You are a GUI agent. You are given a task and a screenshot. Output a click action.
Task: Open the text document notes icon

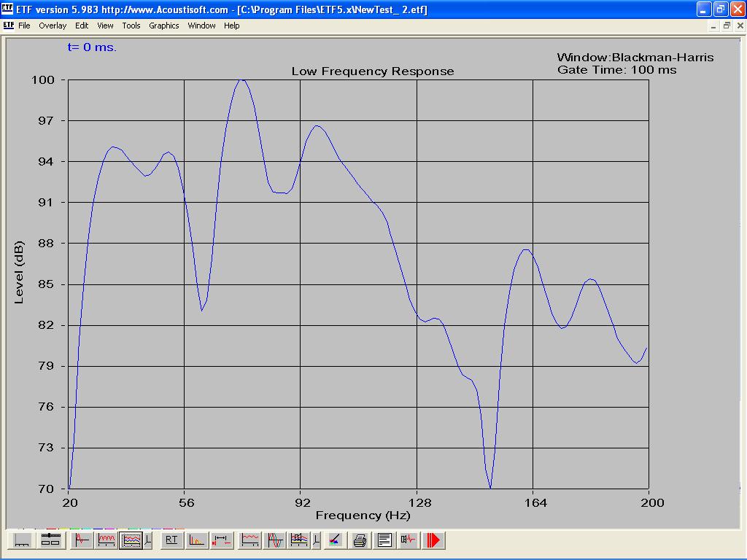tap(384, 540)
